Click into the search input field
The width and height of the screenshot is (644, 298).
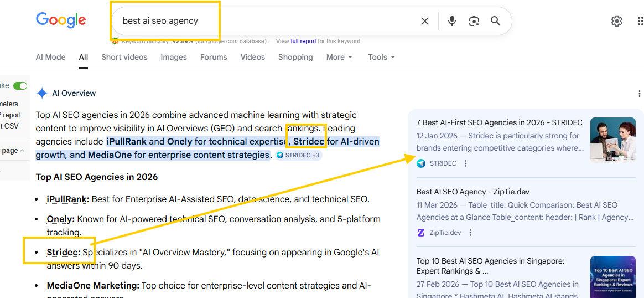click(x=266, y=21)
